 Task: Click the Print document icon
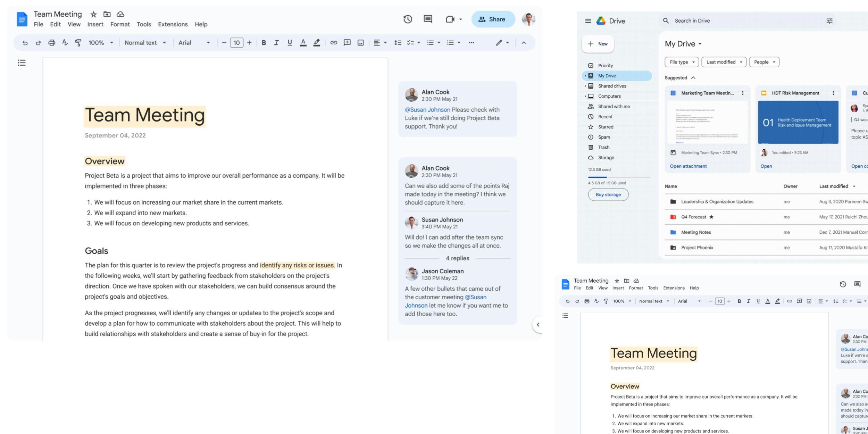click(x=51, y=43)
